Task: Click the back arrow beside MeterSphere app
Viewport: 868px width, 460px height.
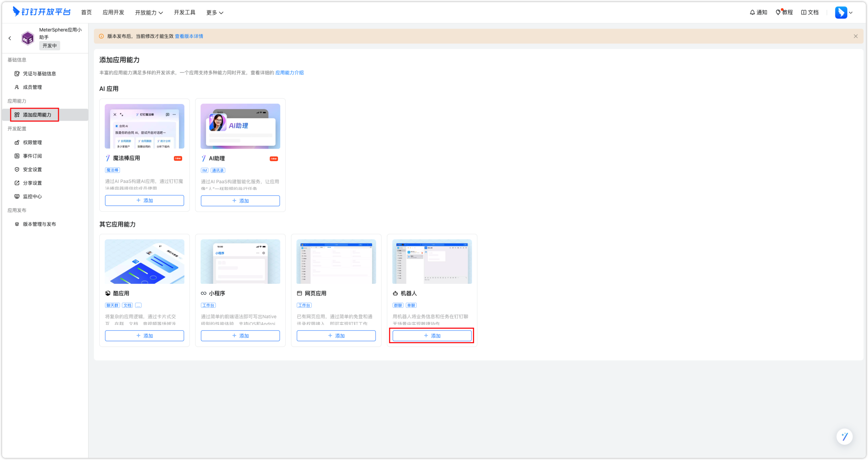Action: 10,38
